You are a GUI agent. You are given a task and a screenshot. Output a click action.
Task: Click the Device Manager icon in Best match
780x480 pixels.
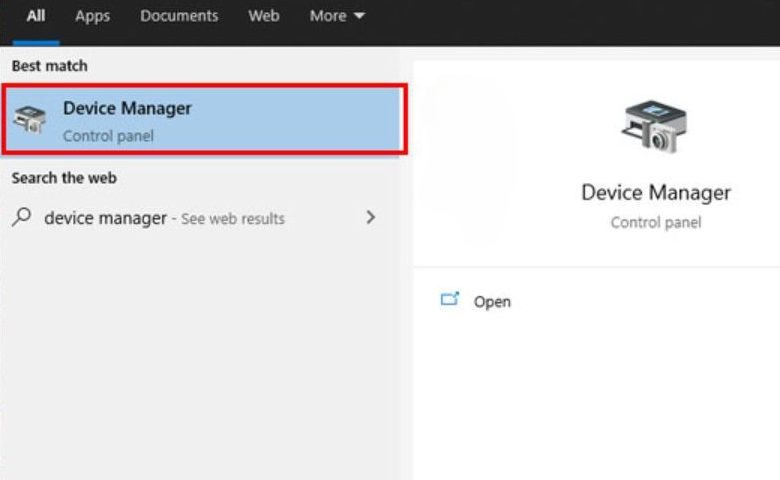point(30,121)
